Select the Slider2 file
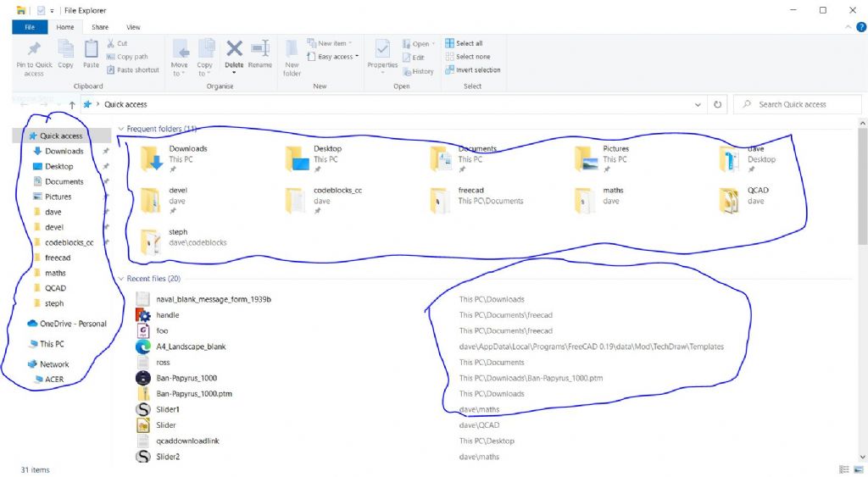868x477 pixels. tap(168, 457)
